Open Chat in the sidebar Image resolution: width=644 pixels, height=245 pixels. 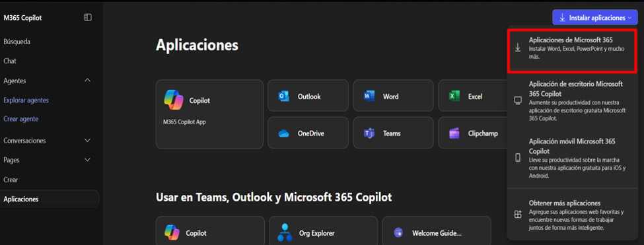[x=10, y=61]
